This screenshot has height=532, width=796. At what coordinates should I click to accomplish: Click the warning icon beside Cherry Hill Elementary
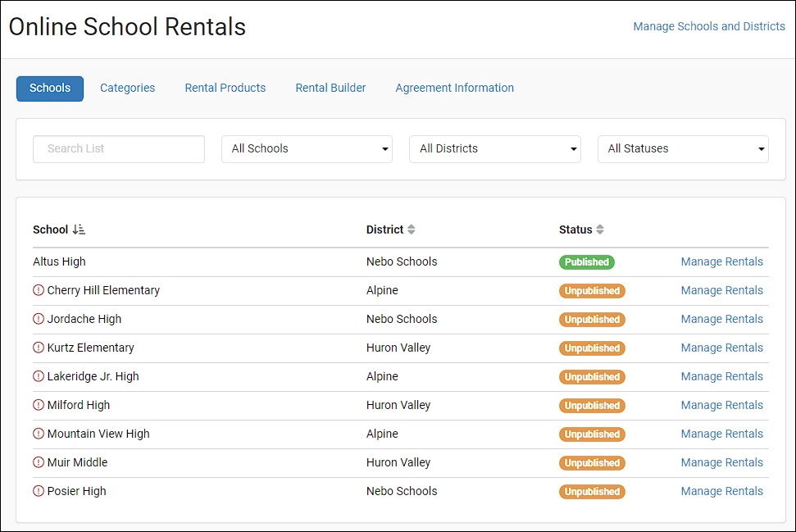click(38, 290)
